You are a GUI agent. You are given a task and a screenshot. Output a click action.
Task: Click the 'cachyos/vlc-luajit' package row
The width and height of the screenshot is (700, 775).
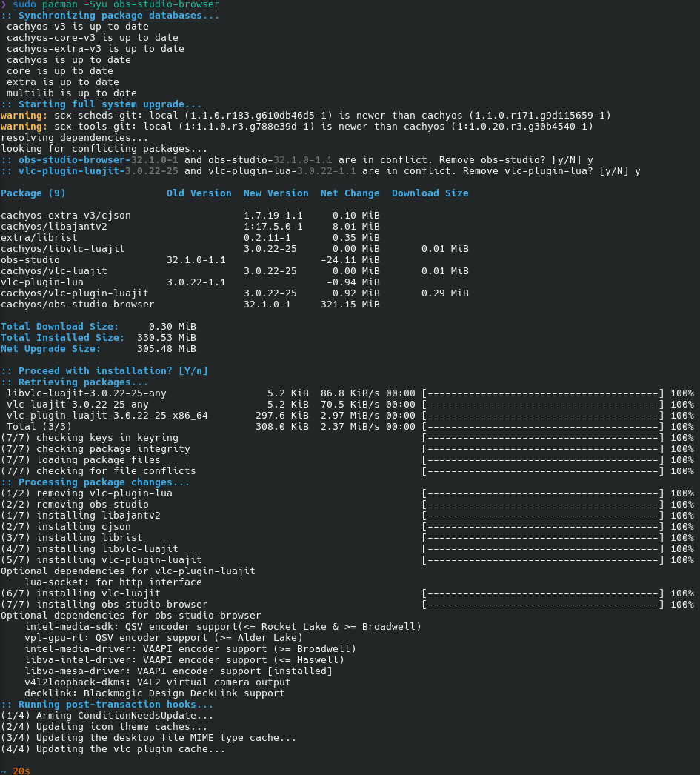[235, 271]
